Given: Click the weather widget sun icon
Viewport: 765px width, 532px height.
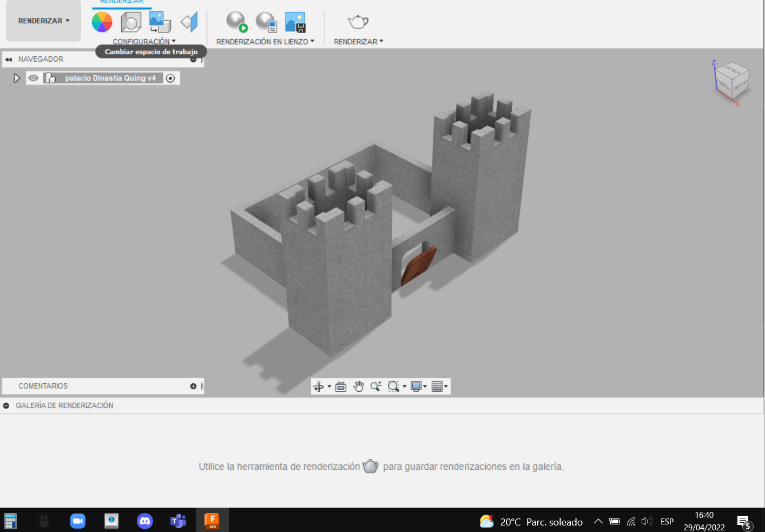Looking at the screenshot, I should point(486,521).
